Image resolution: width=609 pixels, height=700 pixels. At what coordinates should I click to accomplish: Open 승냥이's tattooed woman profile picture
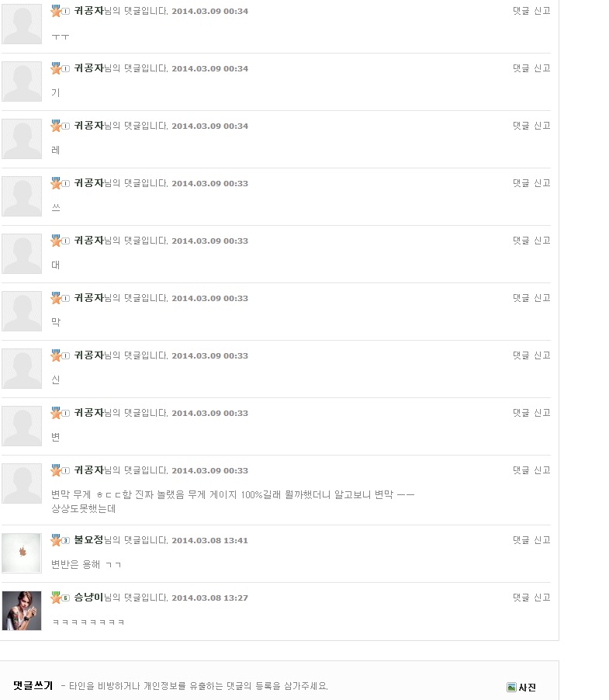pos(22,611)
